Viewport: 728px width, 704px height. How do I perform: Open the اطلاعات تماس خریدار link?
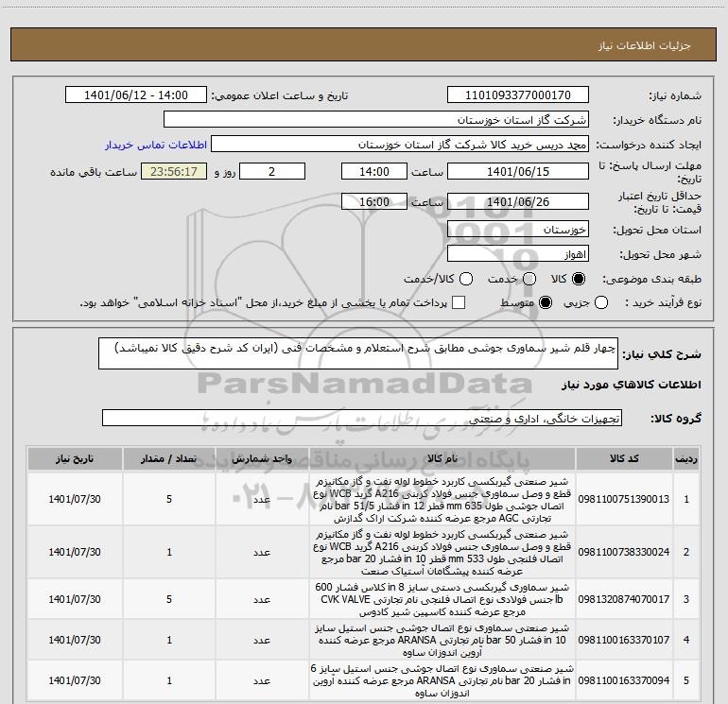[156, 145]
